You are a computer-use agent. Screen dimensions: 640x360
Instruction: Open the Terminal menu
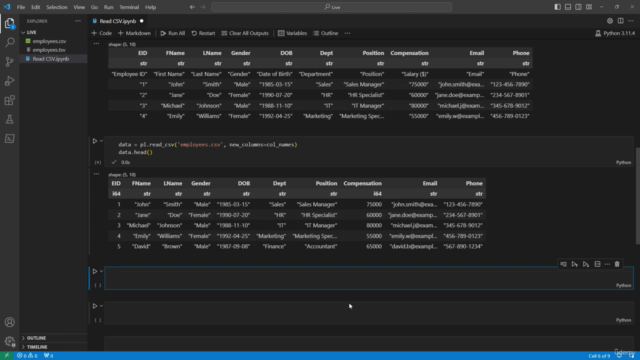point(129,7)
